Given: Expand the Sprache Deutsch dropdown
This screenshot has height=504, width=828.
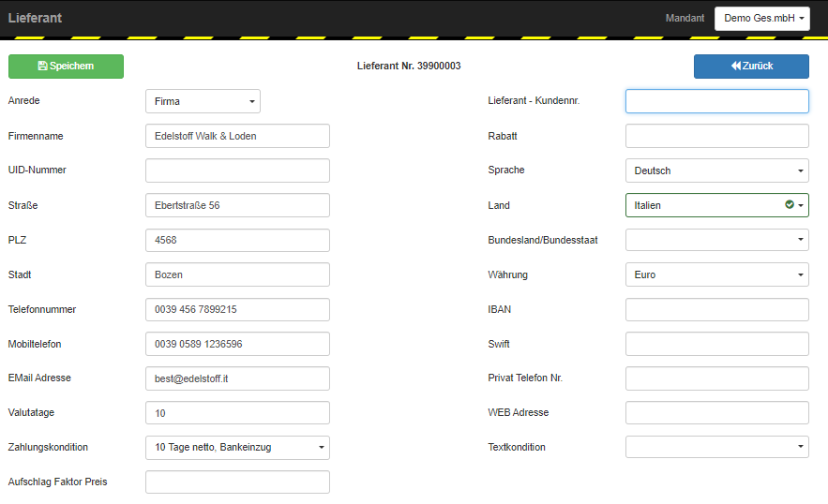Looking at the screenshot, I should 716,170.
